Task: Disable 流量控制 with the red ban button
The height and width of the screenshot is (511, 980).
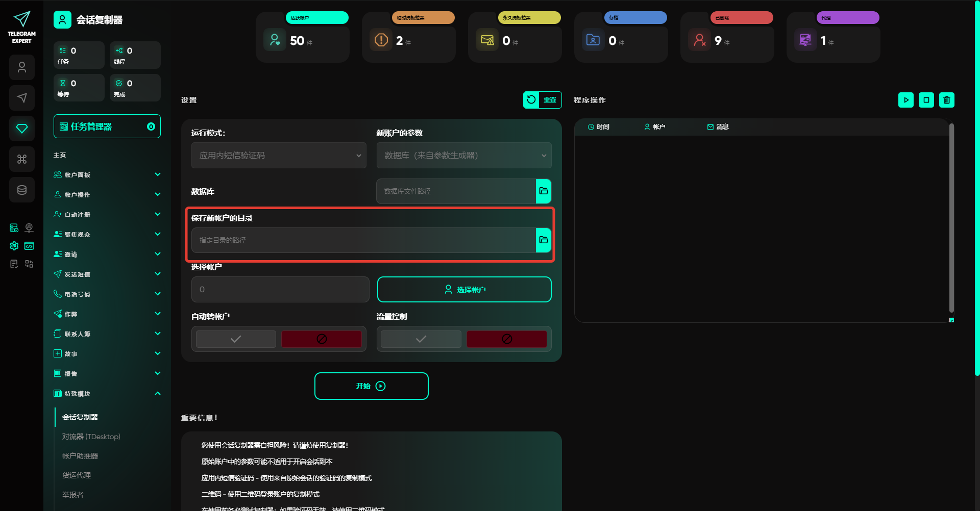Action: (x=506, y=339)
